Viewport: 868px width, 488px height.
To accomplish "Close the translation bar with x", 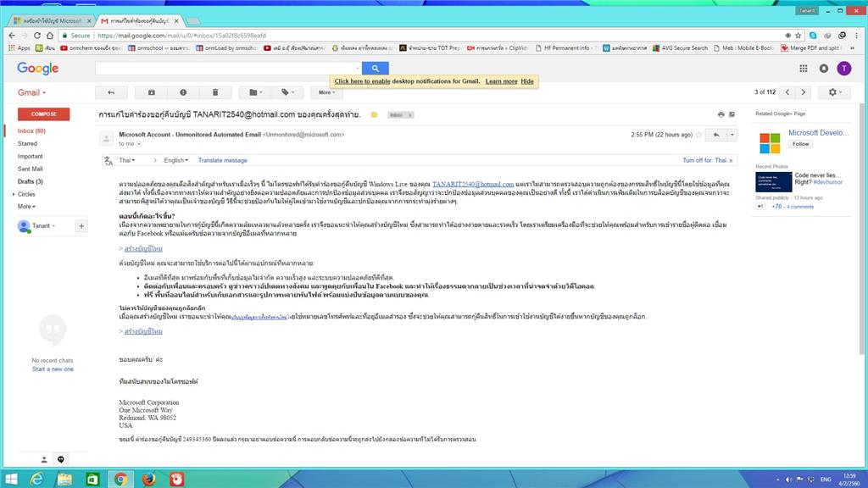I will pyautogui.click(x=732, y=160).
